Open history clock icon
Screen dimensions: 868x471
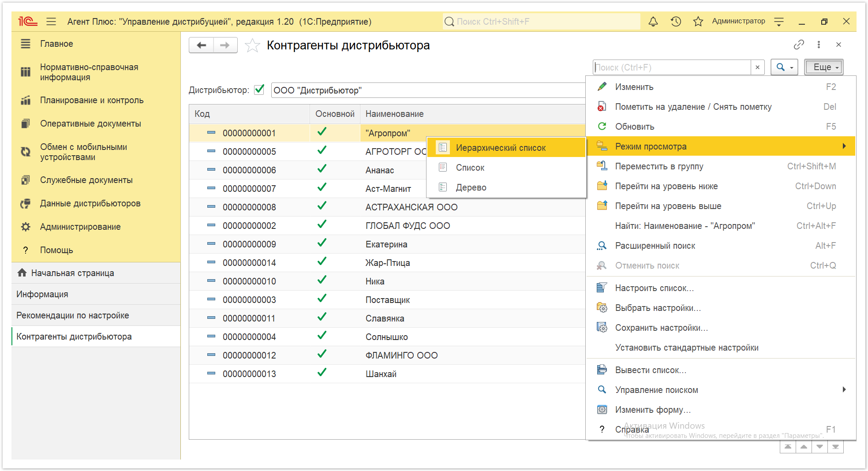pyautogui.click(x=676, y=21)
